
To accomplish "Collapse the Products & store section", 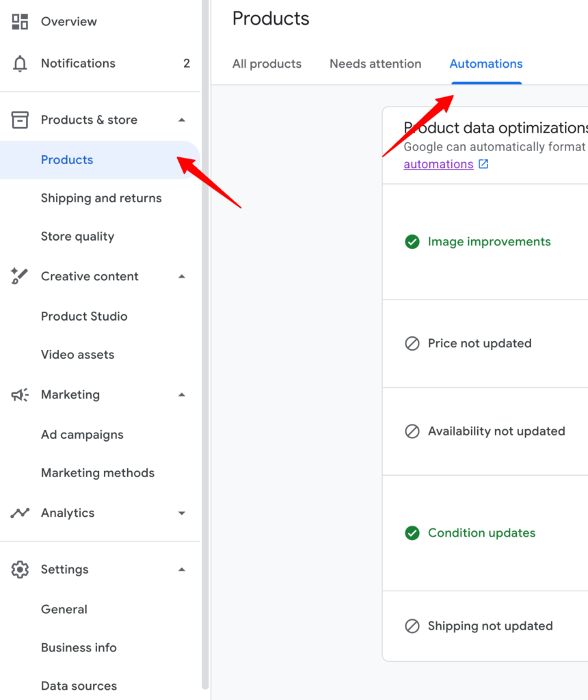I will coord(181,120).
